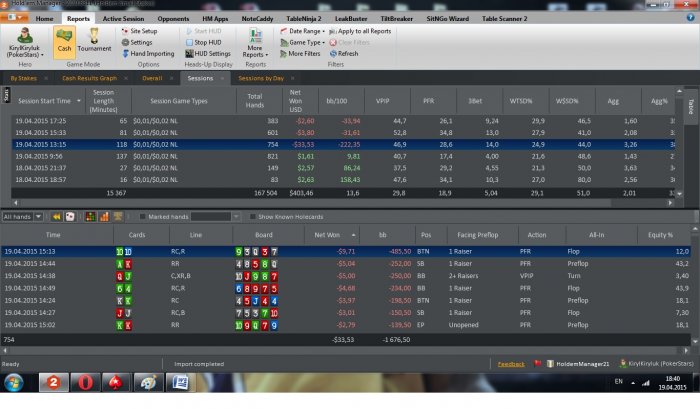Select the Cash game mode icon
The image size is (700, 409).
(64, 42)
